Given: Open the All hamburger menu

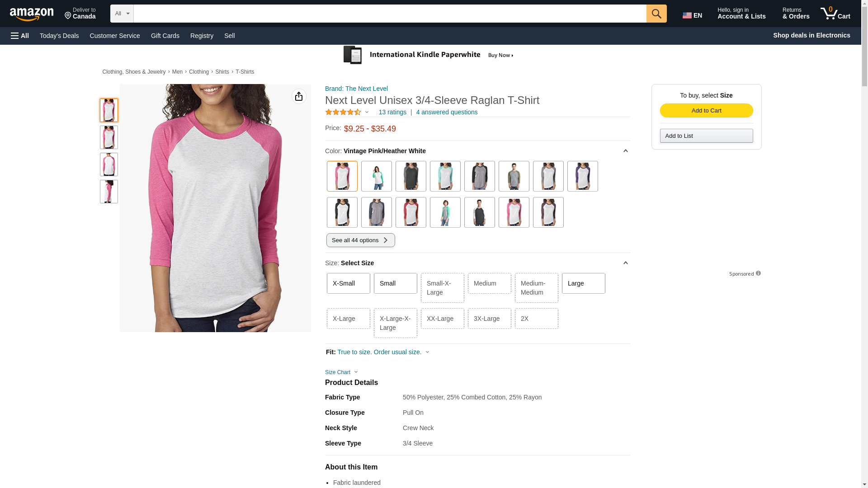Looking at the screenshot, I should point(20,36).
